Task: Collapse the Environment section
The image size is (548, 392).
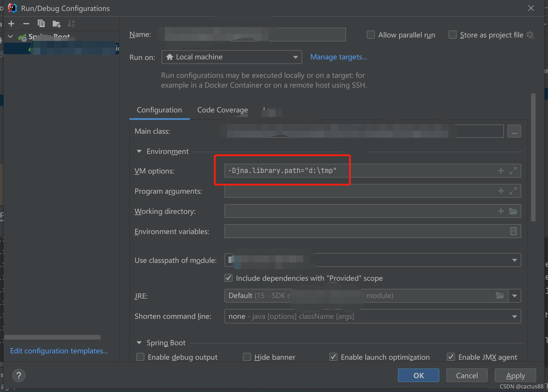Action: pos(139,151)
